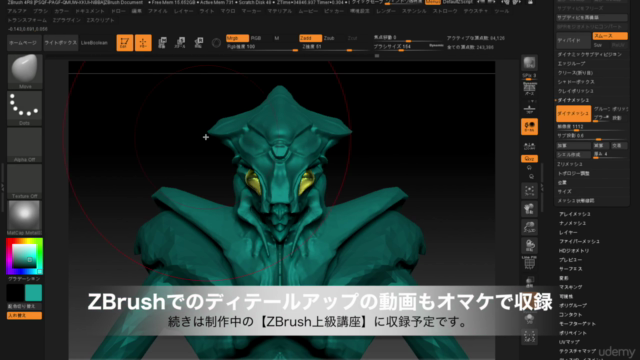
Task: Select the Move transform icon in toolbar
Action: [x=162, y=42]
